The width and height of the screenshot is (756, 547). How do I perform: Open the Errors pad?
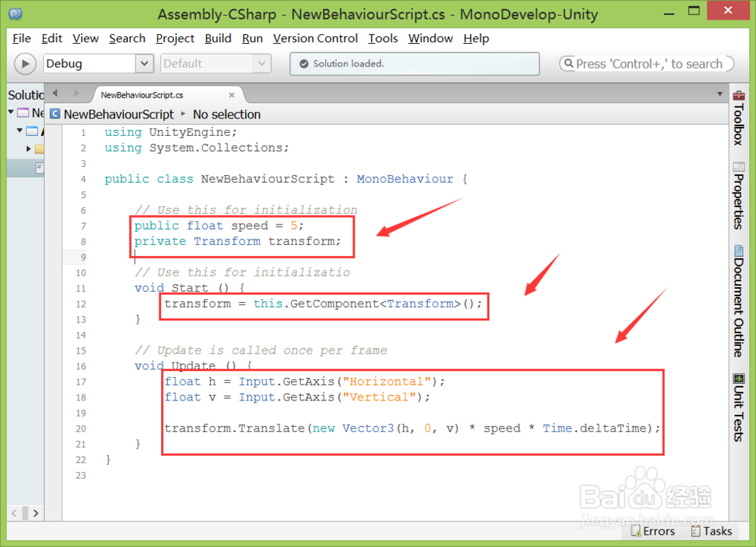653,531
